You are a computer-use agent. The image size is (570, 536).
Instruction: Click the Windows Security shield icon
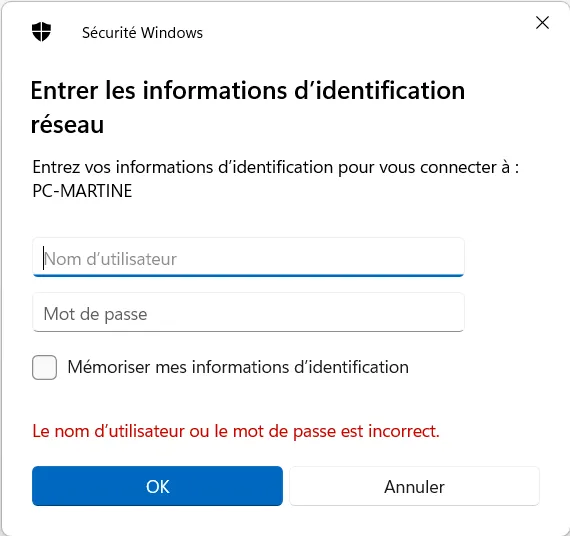point(41,32)
